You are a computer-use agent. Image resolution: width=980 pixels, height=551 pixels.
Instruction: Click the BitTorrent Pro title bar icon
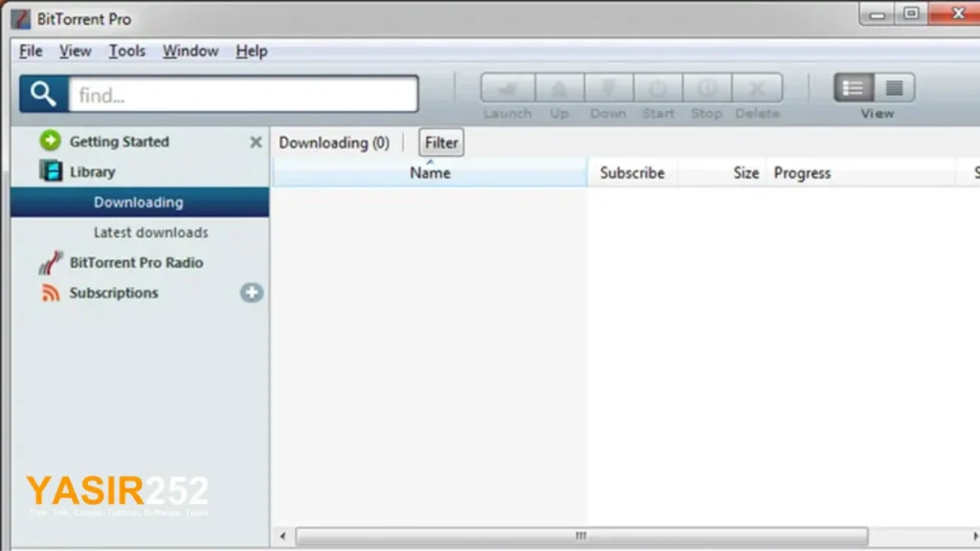click(21, 19)
